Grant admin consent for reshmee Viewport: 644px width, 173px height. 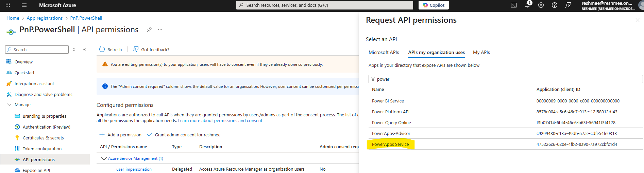pos(184,135)
